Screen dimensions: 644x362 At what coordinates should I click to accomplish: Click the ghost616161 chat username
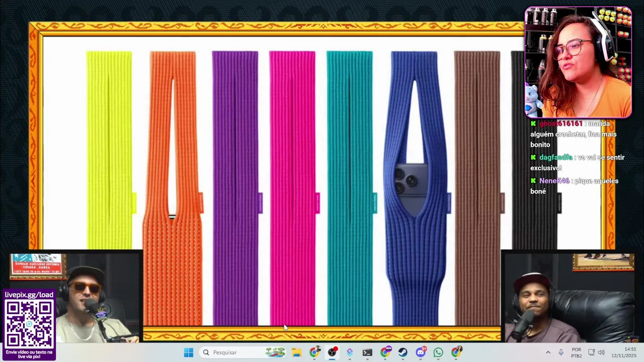coord(560,124)
